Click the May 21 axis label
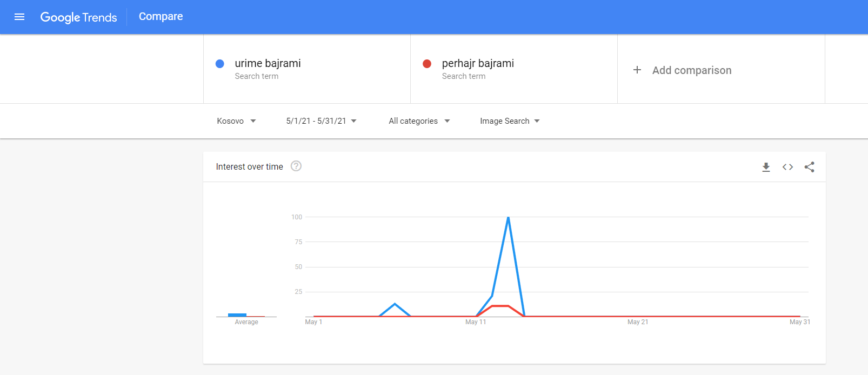The width and height of the screenshot is (868, 375). pos(638,322)
